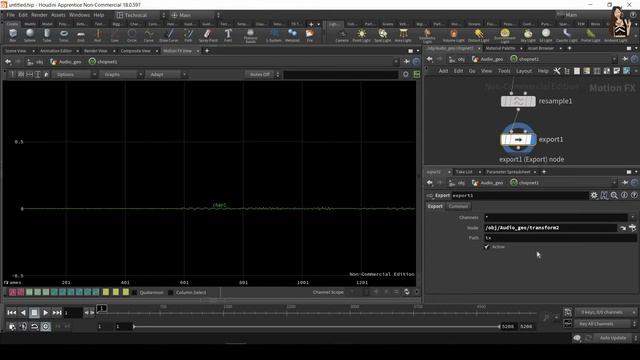The width and height of the screenshot is (640, 360).
Task: Switch to the Animation Editor tab
Action: (x=56, y=51)
